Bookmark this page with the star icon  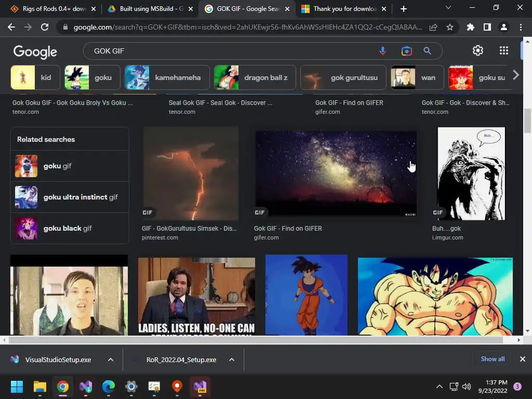450,27
